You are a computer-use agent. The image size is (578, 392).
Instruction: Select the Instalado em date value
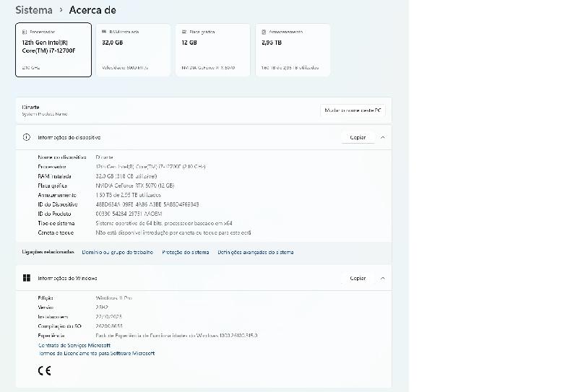pyautogui.click(x=109, y=317)
